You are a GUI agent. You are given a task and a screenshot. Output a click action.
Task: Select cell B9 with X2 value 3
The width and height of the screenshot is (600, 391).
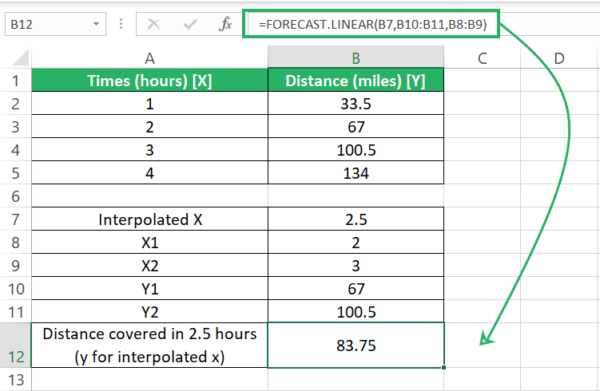(x=356, y=266)
